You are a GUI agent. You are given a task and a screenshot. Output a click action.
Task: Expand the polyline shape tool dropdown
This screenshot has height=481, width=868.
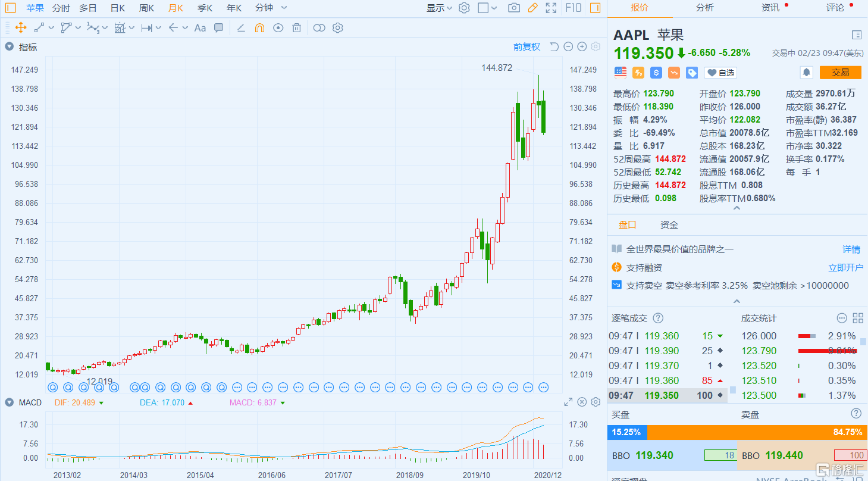(78, 27)
